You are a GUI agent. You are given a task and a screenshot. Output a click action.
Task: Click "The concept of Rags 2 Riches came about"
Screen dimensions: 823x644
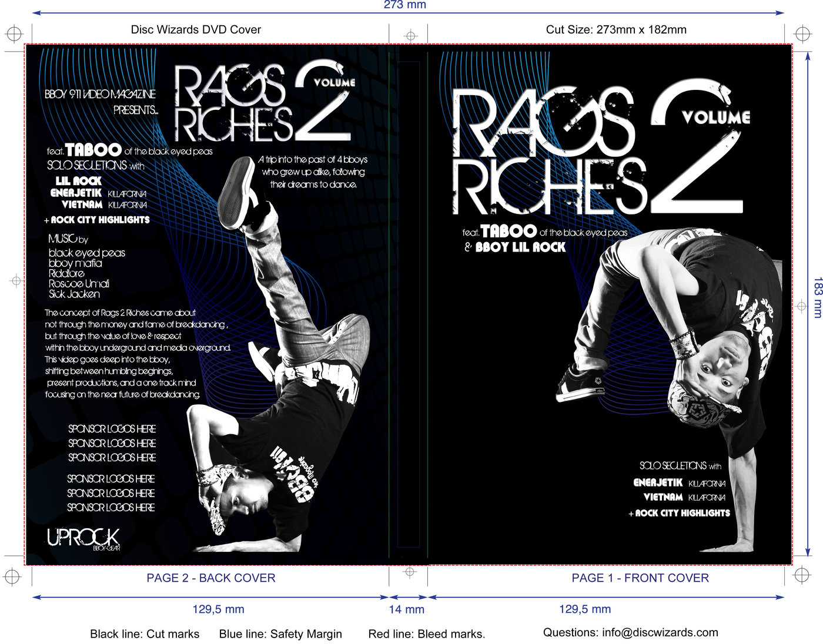point(120,313)
